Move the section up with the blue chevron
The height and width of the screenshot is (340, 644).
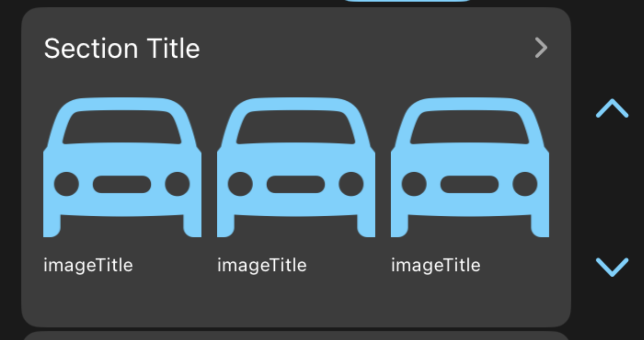tap(612, 109)
